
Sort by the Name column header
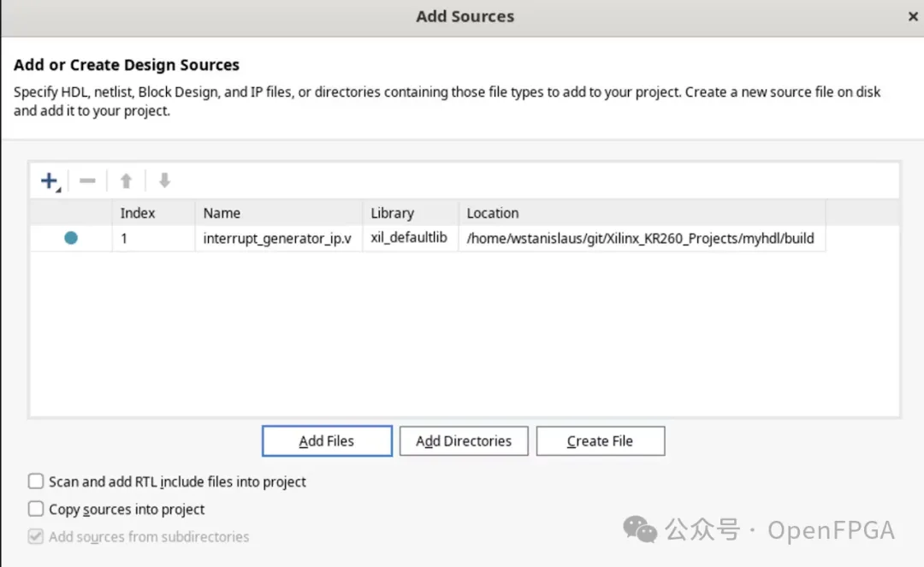click(x=222, y=213)
